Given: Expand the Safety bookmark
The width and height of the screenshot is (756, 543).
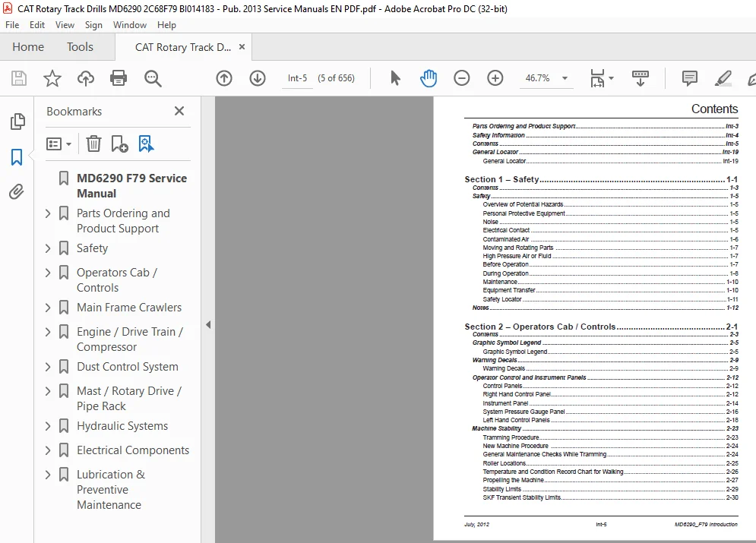Looking at the screenshot, I should (48, 248).
